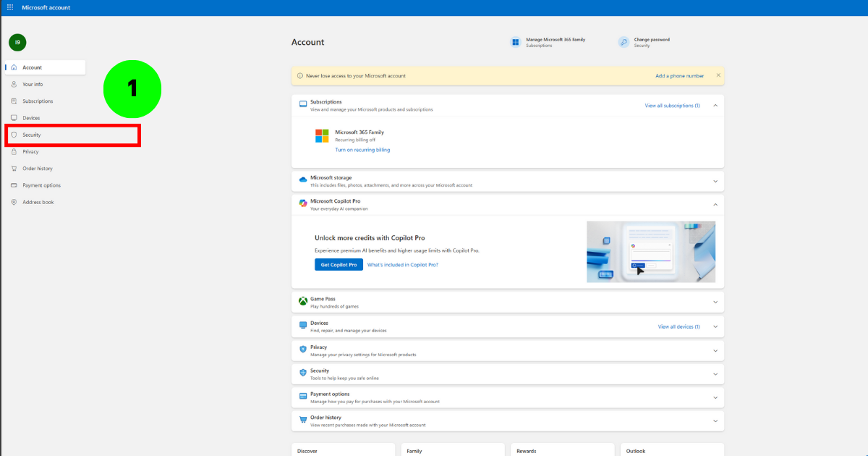Click View all subscriptions (1) link
The image size is (868, 456).
[x=672, y=106]
